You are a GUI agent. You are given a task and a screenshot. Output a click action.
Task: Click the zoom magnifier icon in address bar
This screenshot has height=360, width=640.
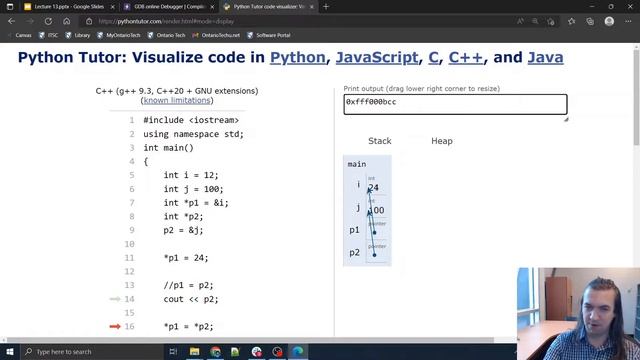[535, 21]
